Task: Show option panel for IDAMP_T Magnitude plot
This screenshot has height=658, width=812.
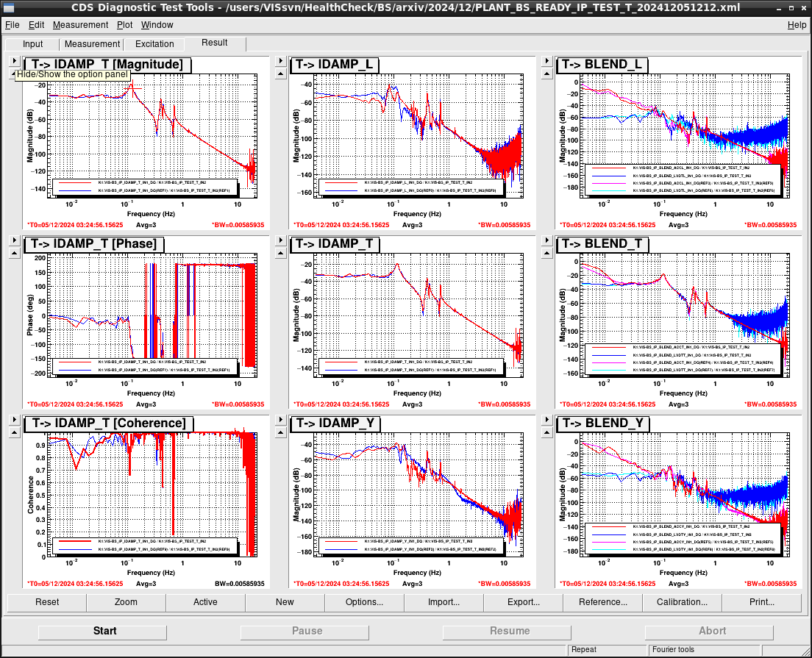Action: (15, 61)
